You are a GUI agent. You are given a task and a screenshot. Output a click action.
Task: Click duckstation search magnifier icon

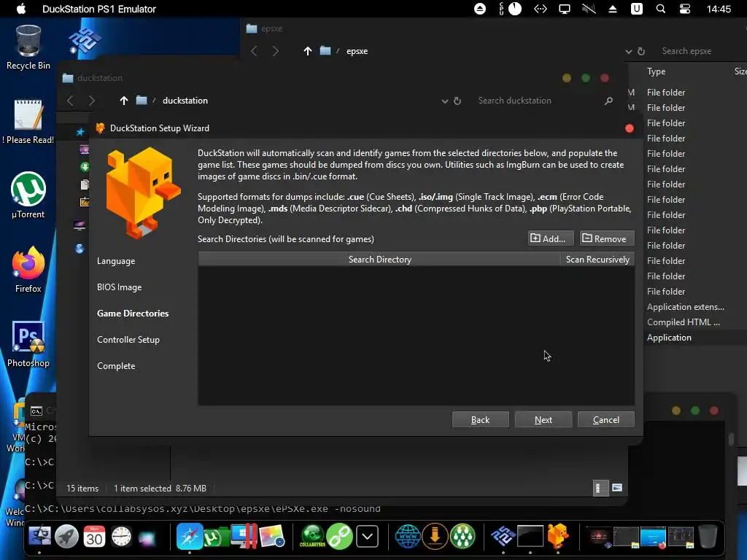tap(608, 101)
